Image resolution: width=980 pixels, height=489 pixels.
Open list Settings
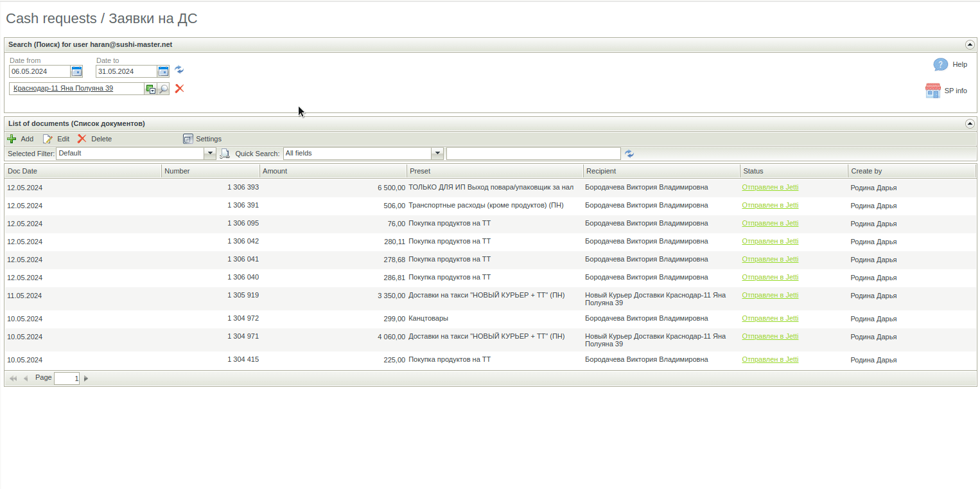tap(202, 139)
